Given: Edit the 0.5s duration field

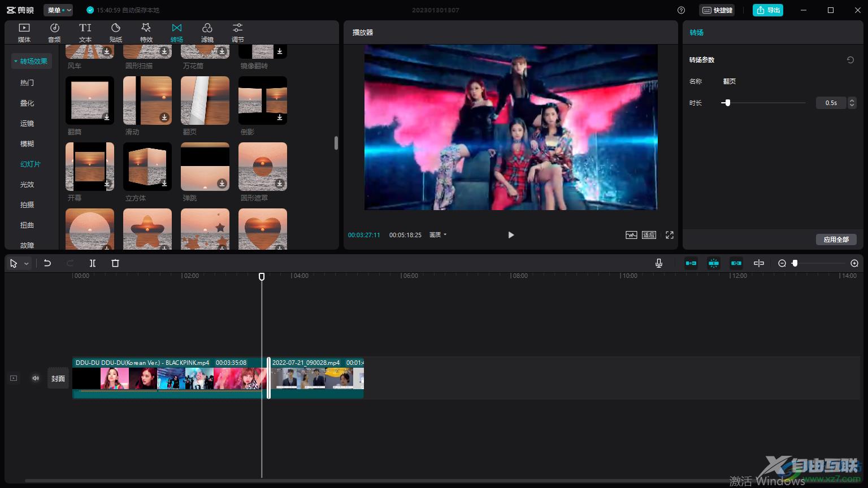Looking at the screenshot, I should pos(831,103).
